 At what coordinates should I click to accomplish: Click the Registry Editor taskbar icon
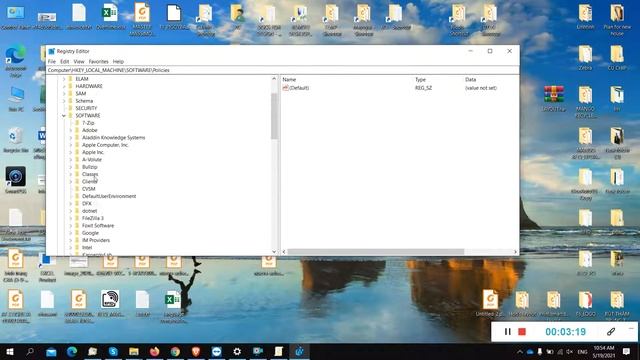click(x=299, y=351)
